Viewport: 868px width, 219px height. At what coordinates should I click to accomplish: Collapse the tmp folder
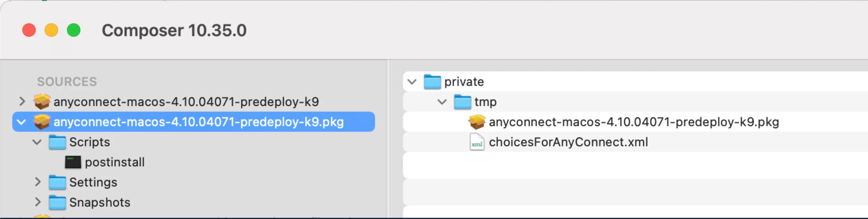click(442, 101)
